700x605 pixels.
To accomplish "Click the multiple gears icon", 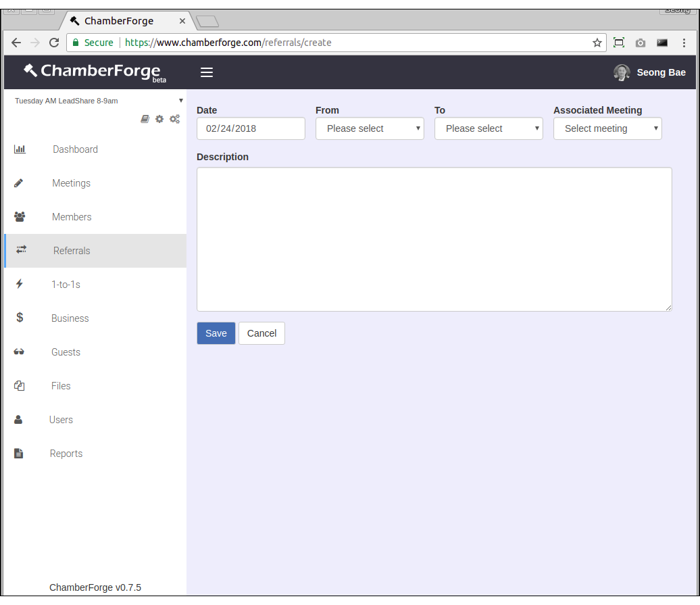I will [x=174, y=119].
